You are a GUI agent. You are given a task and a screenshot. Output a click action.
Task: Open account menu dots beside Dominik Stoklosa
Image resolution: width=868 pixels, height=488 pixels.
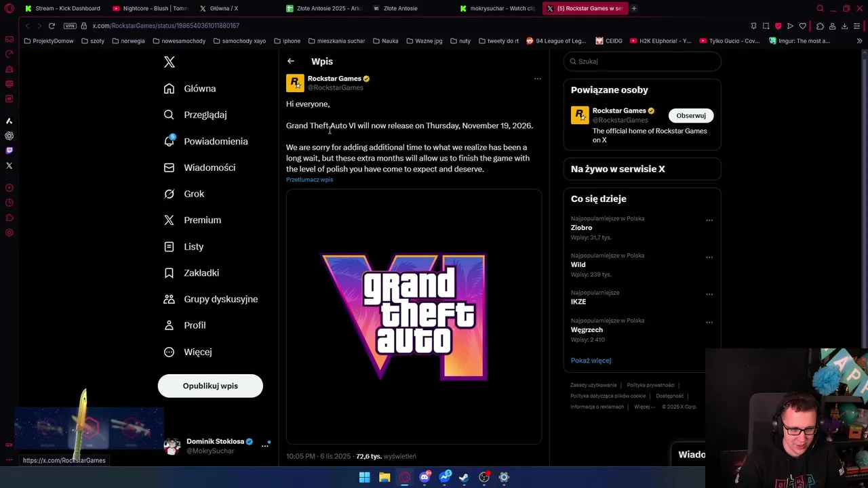point(265,446)
